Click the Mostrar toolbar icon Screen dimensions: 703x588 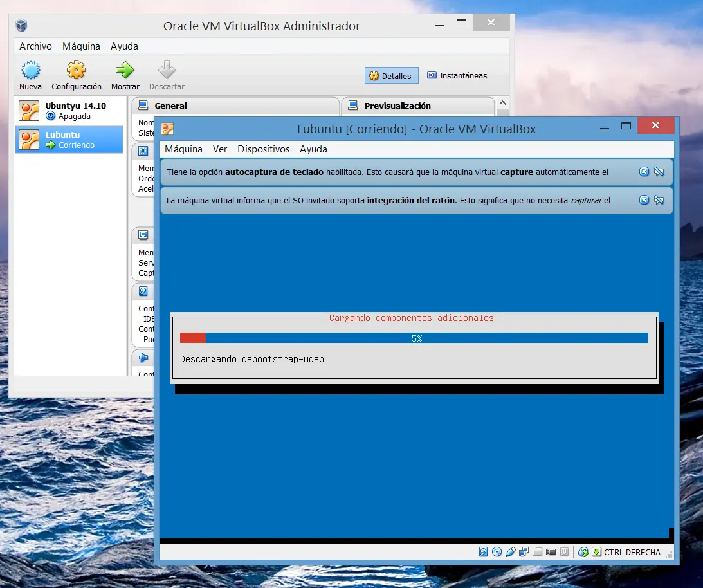click(x=124, y=71)
